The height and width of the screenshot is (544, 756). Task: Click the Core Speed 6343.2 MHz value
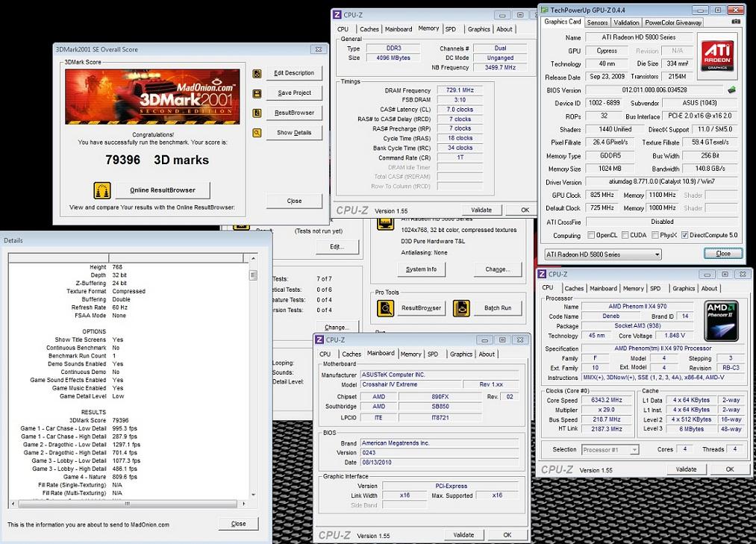click(x=606, y=400)
